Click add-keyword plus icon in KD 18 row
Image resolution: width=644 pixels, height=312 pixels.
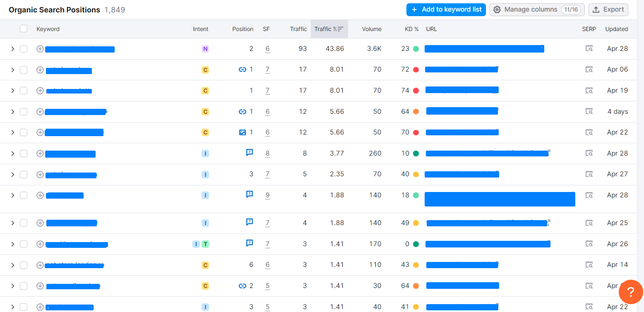(x=40, y=195)
